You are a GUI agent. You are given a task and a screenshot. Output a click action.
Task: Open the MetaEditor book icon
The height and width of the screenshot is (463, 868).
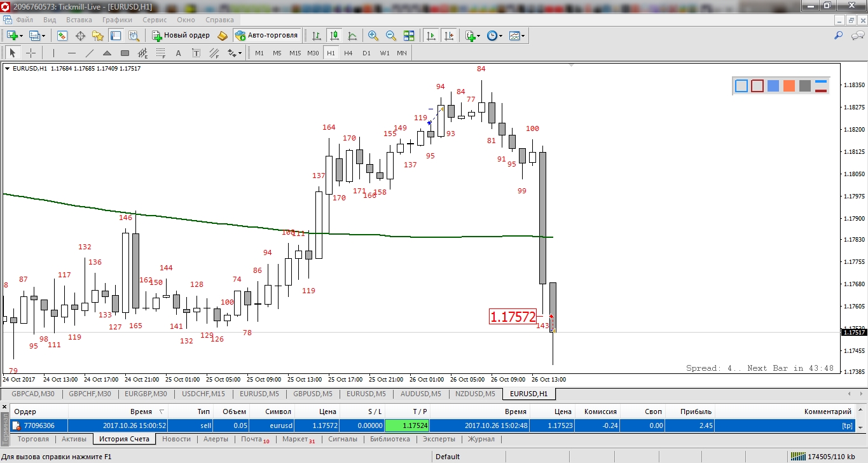(x=222, y=36)
